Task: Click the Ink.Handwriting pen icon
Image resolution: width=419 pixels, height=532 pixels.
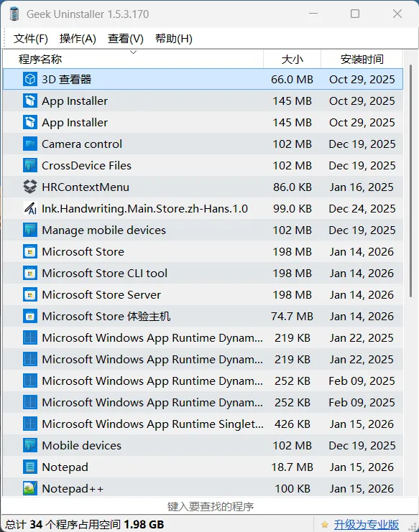Action: (30, 209)
